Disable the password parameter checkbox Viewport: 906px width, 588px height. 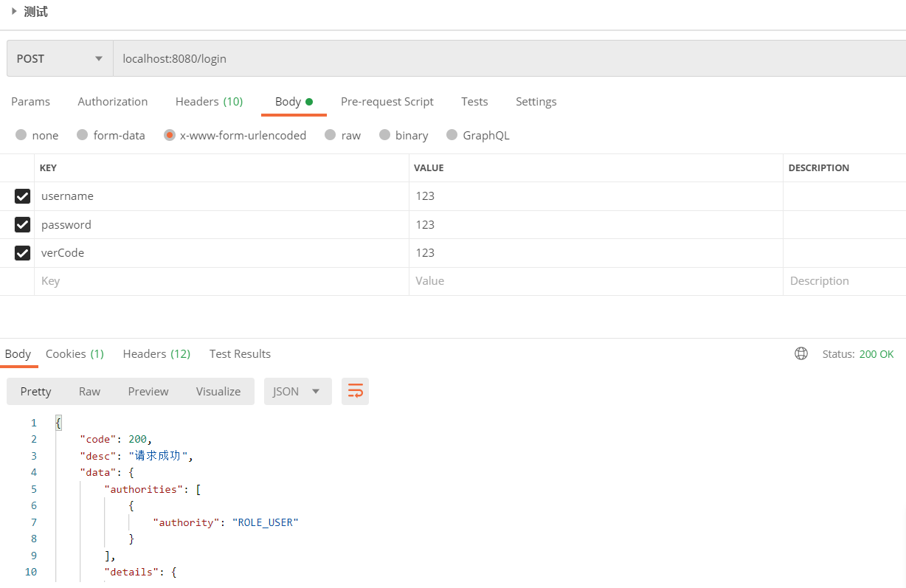click(22, 224)
